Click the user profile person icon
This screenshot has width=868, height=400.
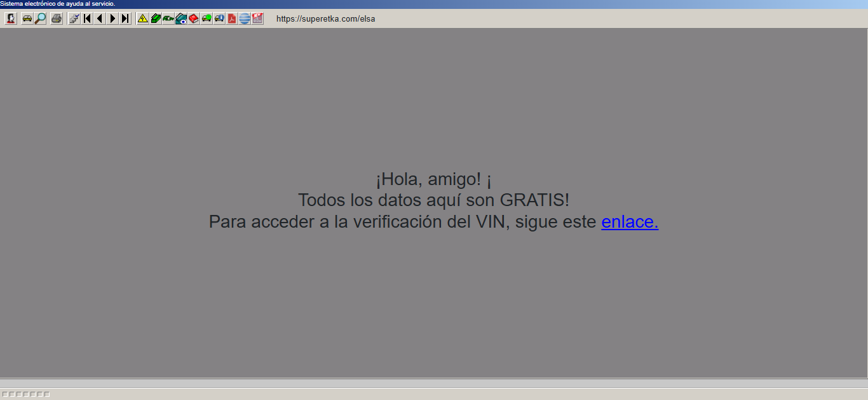pos(11,18)
